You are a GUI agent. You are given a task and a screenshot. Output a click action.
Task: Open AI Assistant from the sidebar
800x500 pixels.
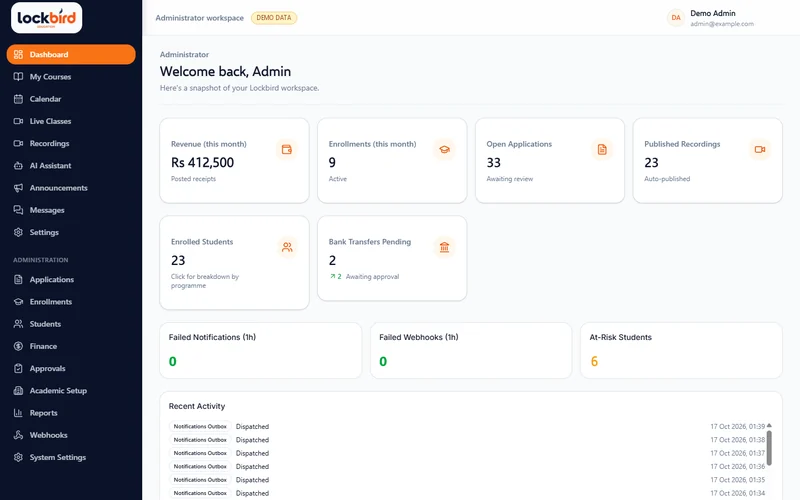pos(71,165)
